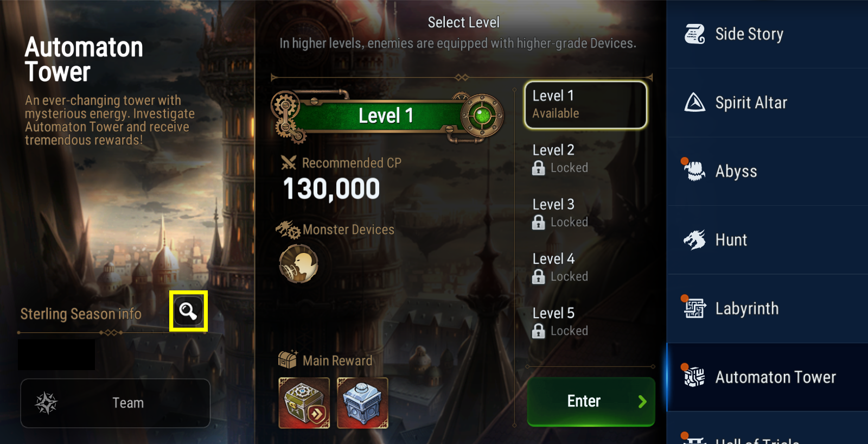Go to Spirit Altar menu entry
This screenshot has width=868, height=444.
point(767,103)
